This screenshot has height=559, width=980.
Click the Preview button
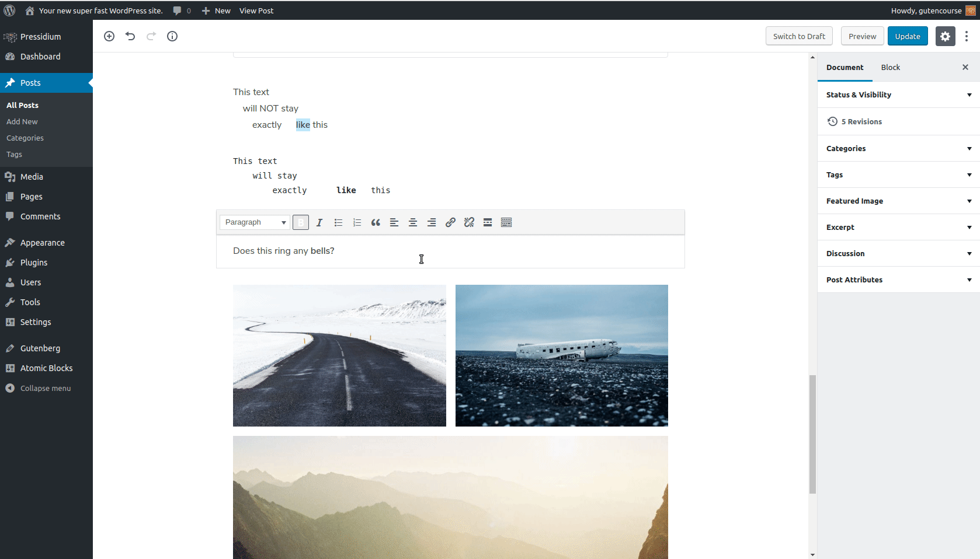[x=862, y=36]
